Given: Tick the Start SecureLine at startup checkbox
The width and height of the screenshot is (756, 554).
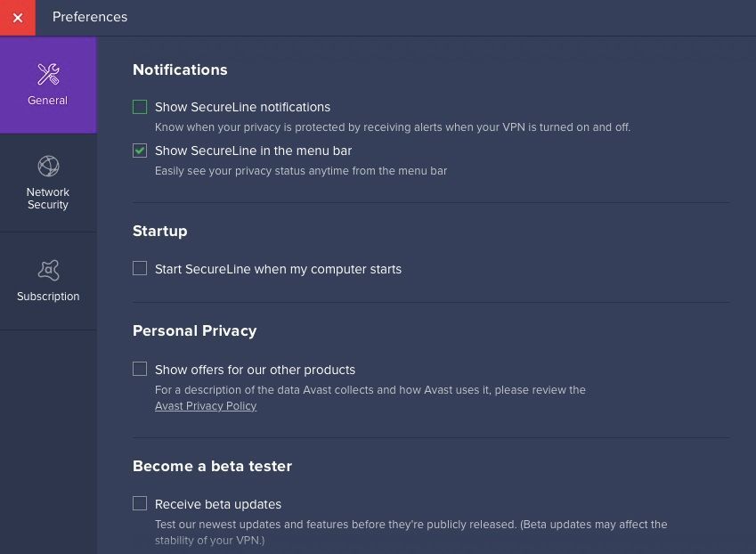Looking at the screenshot, I should pyautogui.click(x=140, y=268).
